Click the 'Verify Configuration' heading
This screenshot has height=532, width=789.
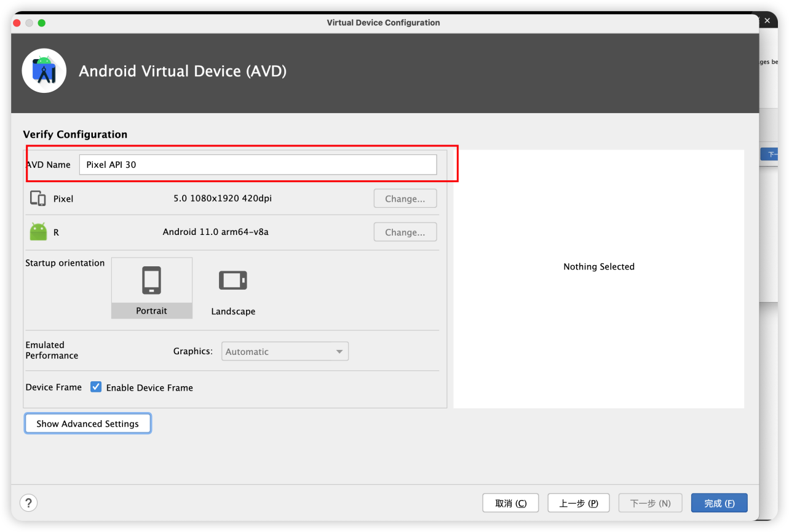[75, 134]
